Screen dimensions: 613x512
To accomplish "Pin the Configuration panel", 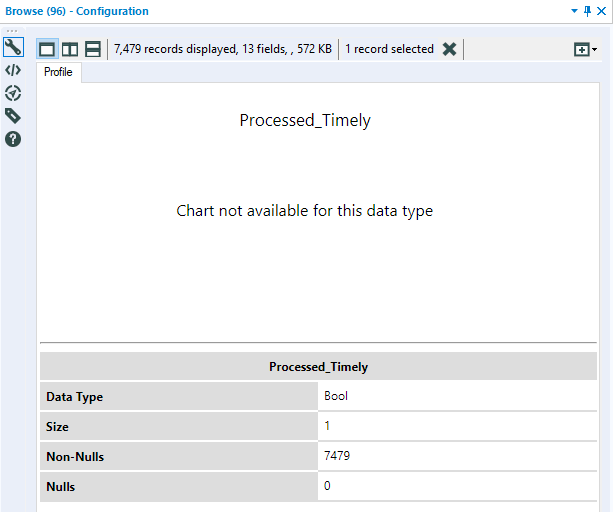I will [587, 11].
